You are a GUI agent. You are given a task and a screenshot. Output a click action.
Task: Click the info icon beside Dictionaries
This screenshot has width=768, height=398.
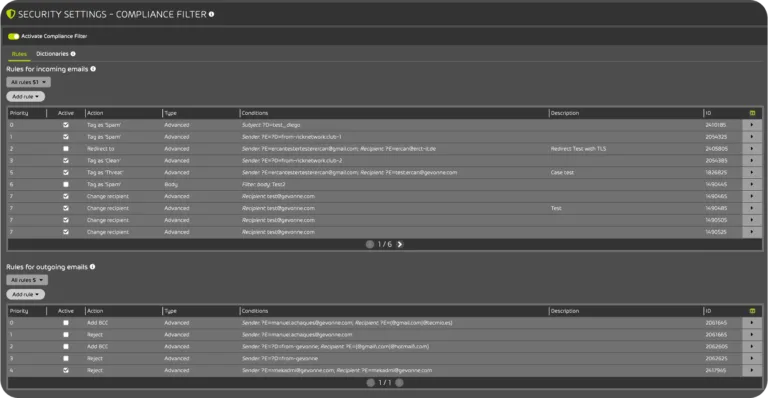click(x=73, y=54)
